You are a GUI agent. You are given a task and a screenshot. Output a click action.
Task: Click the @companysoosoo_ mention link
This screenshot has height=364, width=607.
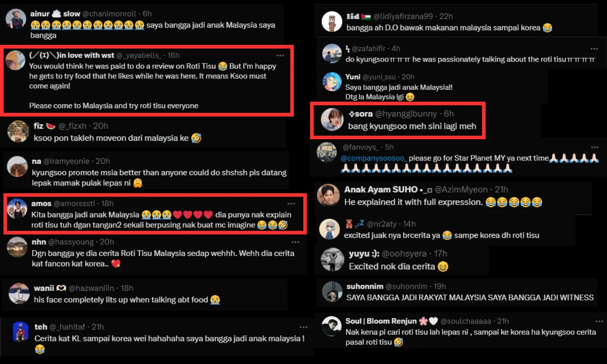point(373,158)
